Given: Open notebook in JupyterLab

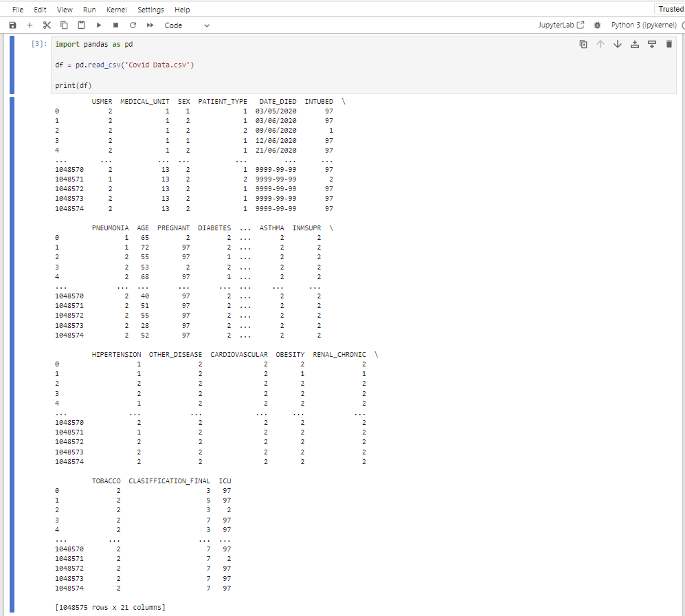Looking at the screenshot, I should pos(561,25).
